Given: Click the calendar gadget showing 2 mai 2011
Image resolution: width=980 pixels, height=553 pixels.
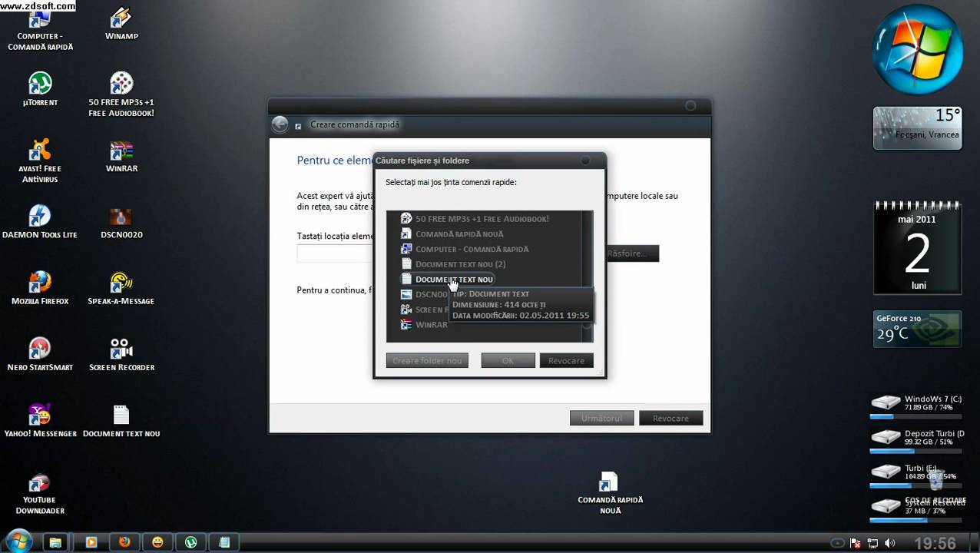Looking at the screenshot, I should pyautogui.click(x=917, y=248).
